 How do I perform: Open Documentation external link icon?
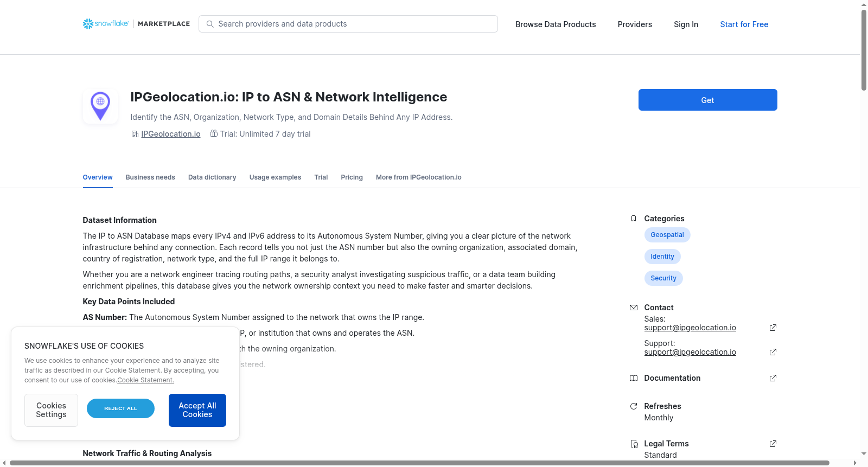point(773,378)
